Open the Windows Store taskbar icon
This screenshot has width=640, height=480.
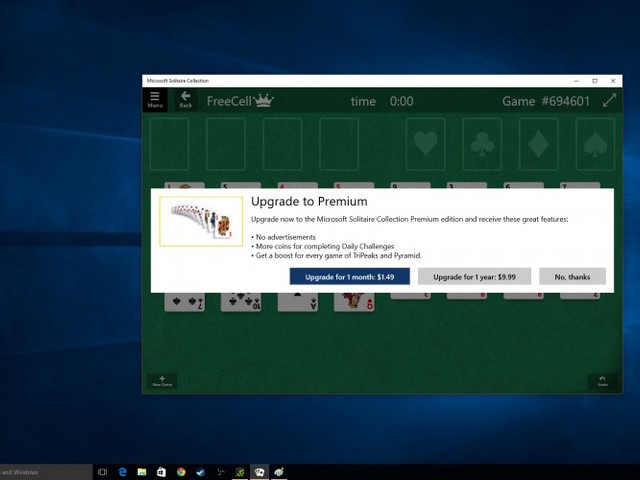[161, 472]
